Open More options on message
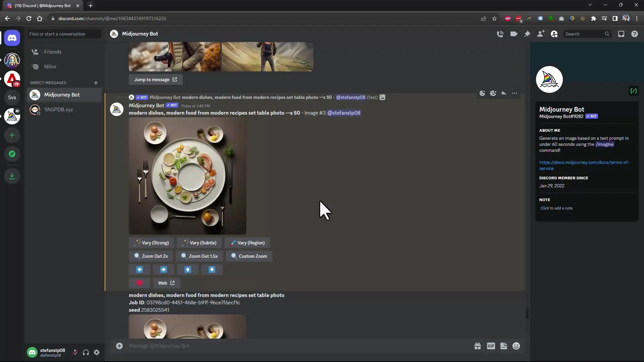 515,93
